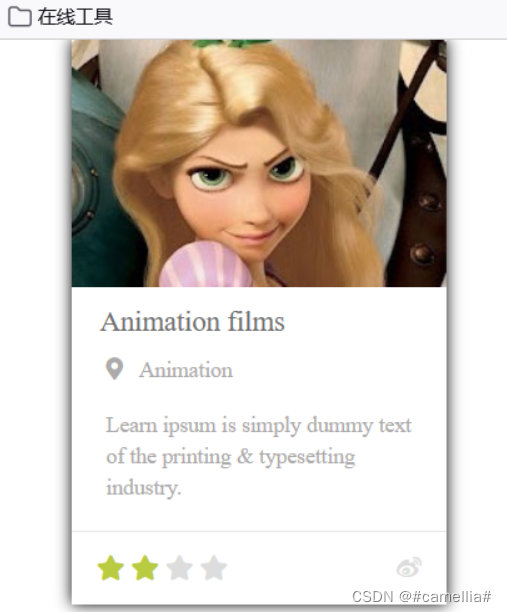Image resolution: width=507 pixels, height=612 pixels.
Task: Select the Animation category label
Action: 186,370
